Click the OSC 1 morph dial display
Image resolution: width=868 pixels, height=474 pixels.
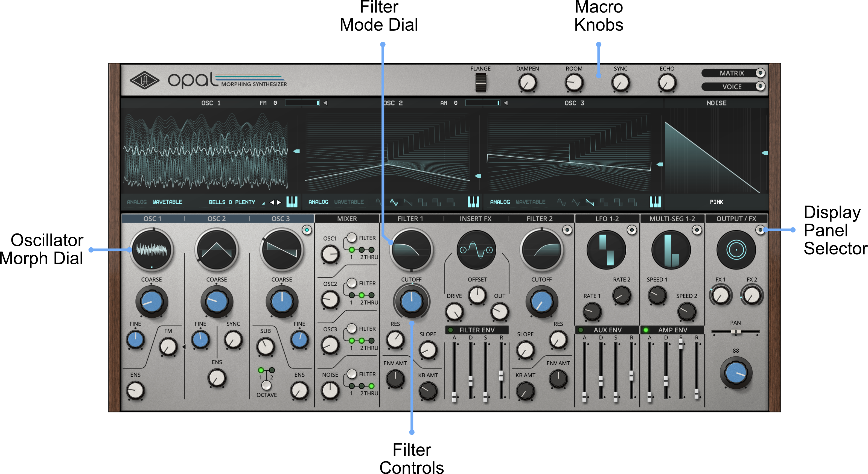point(152,250)
